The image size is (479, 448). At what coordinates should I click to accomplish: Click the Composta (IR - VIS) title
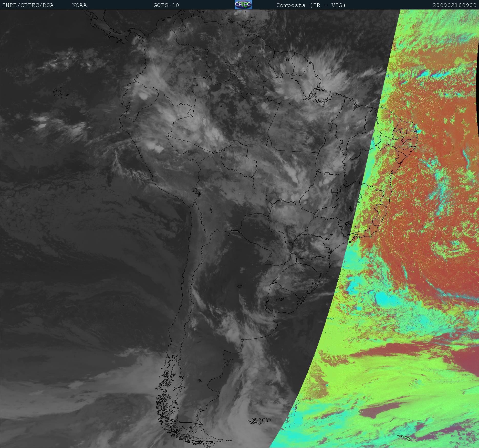tap(311, 5)
